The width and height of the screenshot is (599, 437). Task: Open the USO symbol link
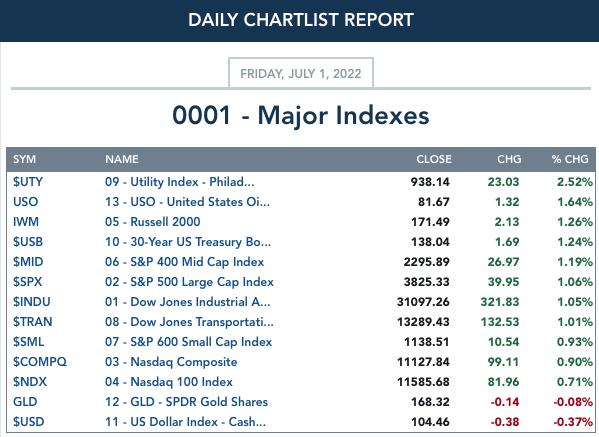(26, 202)
